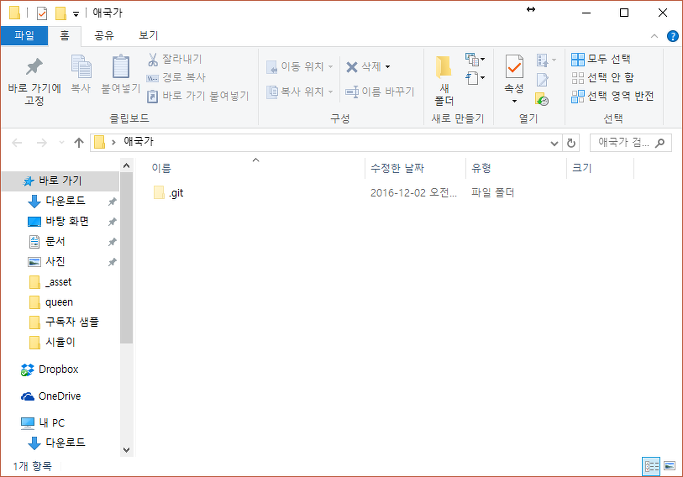The width and height of the screenshot is (683, 477).
Task: Click the 붙여넣기 (Paste) ribbon icon
Action: point(121,68)
